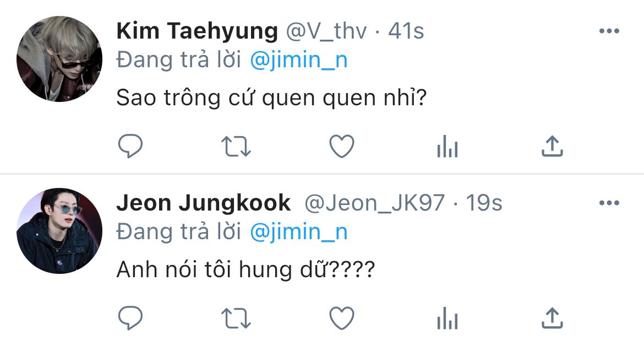
Task: Open Kim Taehyung's profile picture
Action: point(59,59)
